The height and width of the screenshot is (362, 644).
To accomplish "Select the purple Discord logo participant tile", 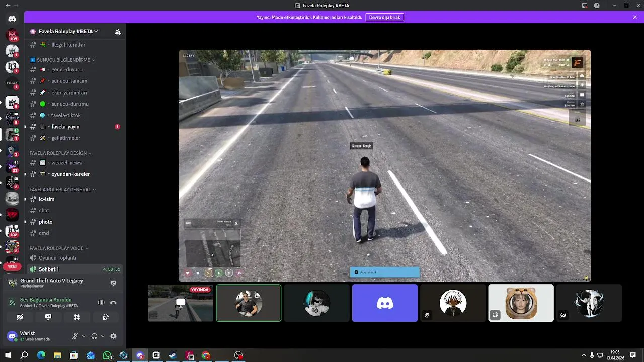I will coord(385,303).
